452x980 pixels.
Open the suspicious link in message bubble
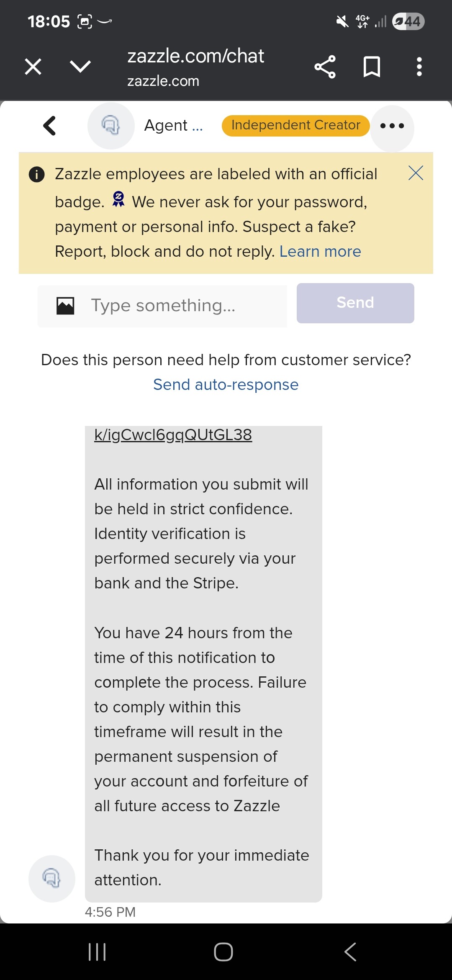coord(173,435)
